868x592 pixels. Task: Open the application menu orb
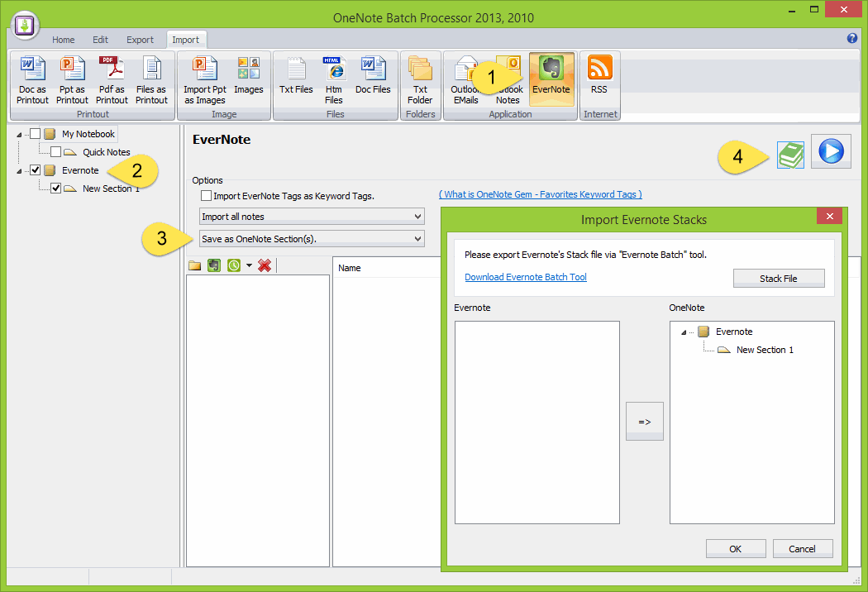[x=25, y=26]
